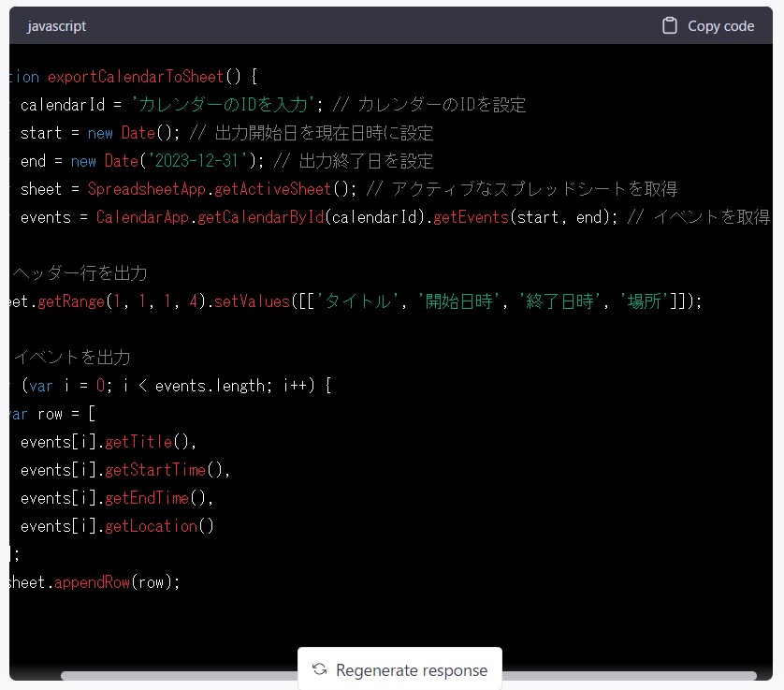Click SpreadsheetApp in the code
This screenshot has width=784, height=690.
(147, 188)
